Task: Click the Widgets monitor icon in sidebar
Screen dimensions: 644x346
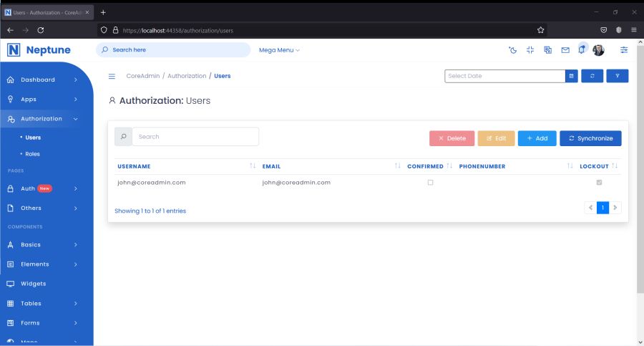Action: pyautogui.click(x=11, y=284)
